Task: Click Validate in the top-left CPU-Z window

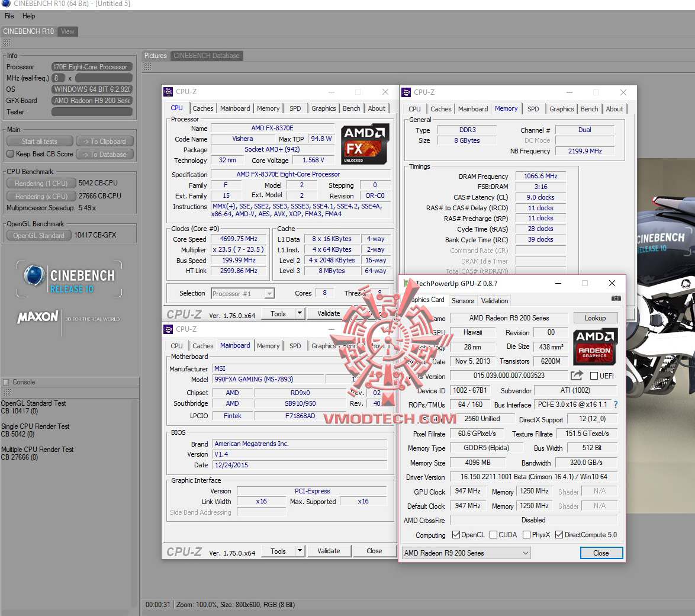Action: (329, 313)
